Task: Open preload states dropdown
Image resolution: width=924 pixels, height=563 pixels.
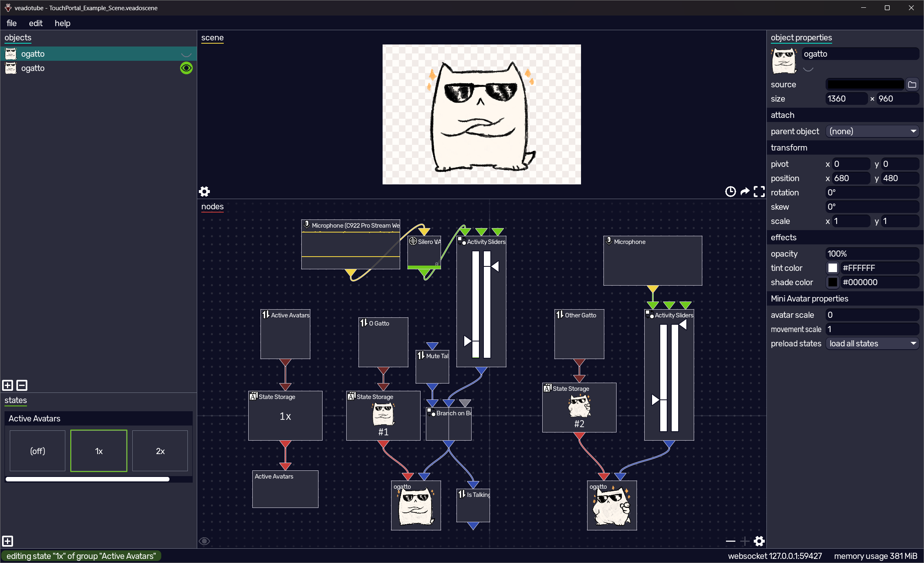Action: click(x=873, y=344)
